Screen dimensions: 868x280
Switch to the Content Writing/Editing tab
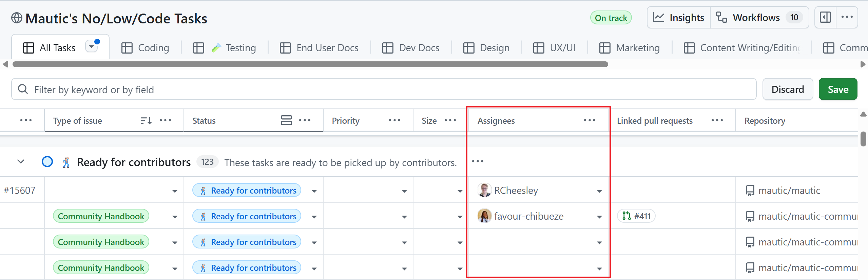coord(742,48)
